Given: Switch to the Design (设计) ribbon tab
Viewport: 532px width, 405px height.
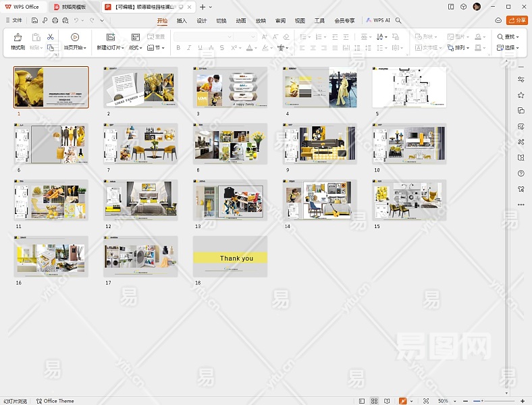Looking at the screenshot, I should [201, 20].
